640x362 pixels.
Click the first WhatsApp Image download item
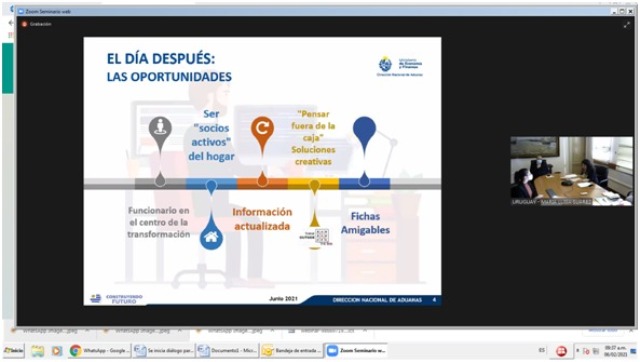[x=49, y=331]
